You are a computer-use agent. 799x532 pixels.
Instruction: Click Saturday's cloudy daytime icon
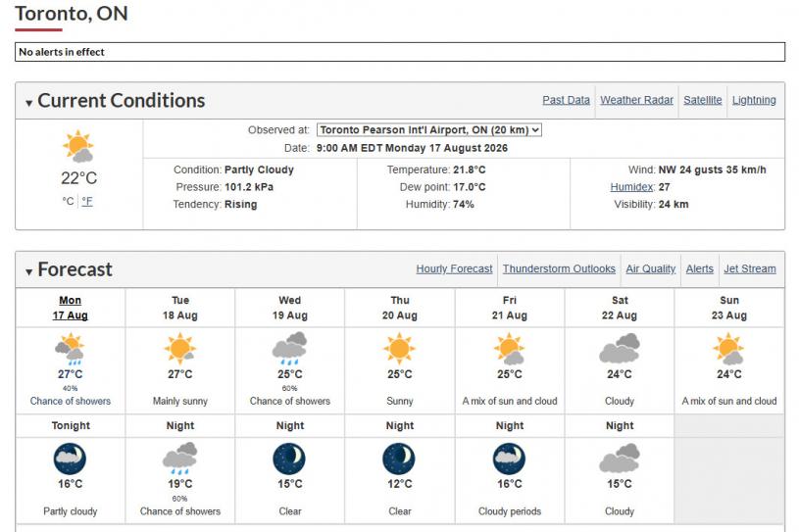620,348
